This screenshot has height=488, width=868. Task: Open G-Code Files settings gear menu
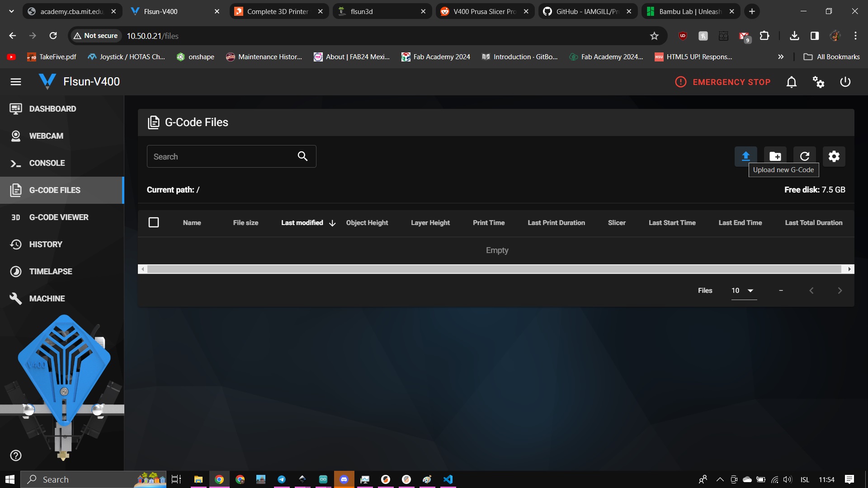[x=834, y=156]
